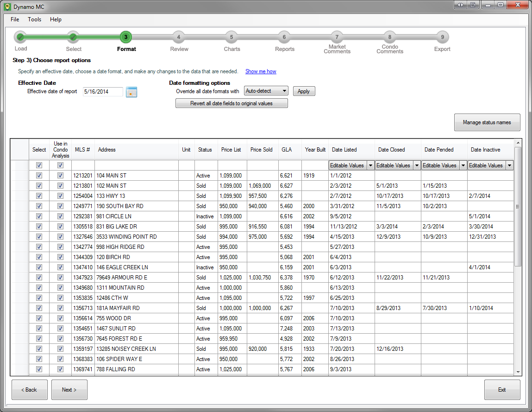The height and width of the screenshot is (412, 532).
Task: Go to step 6 Reports circle
Action: [x=284, y=37]
